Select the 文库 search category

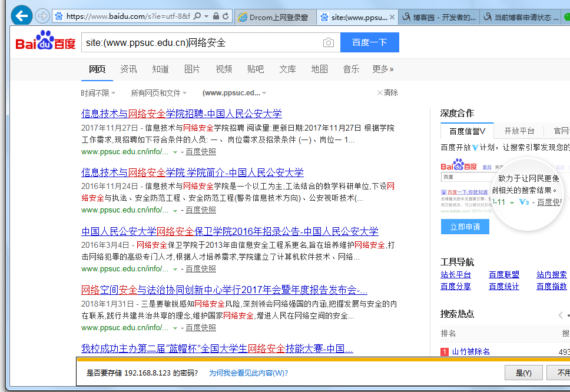(x=287, y=69)
